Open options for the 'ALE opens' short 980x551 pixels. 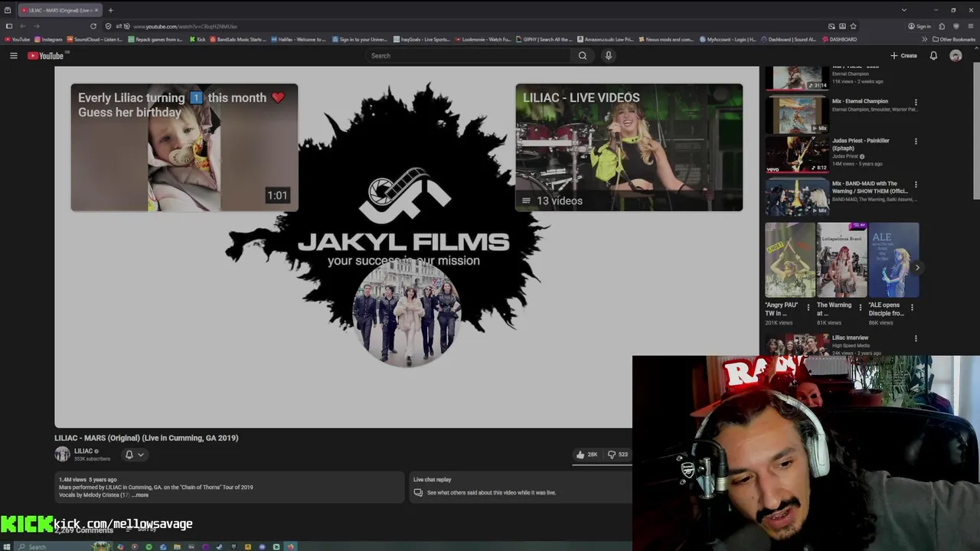click(912, 308)
